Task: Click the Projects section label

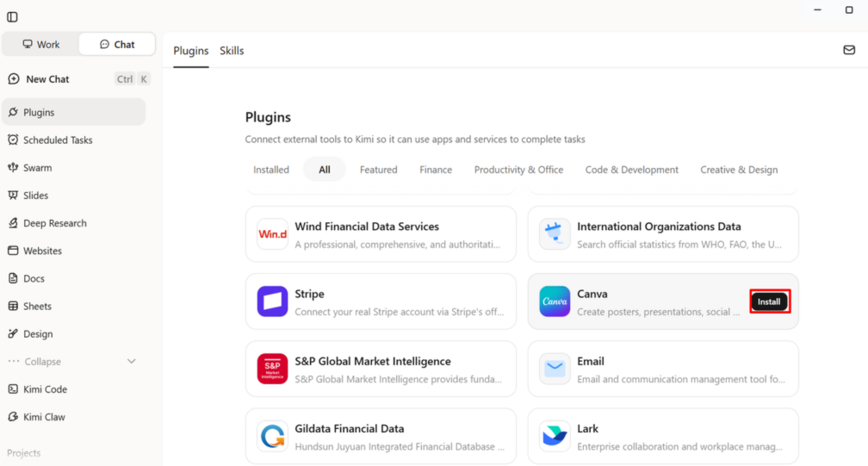Action: tap(24, 453)
